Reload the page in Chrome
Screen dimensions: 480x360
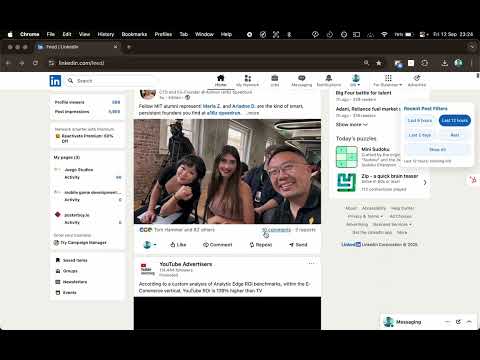(x=35, y=63)
